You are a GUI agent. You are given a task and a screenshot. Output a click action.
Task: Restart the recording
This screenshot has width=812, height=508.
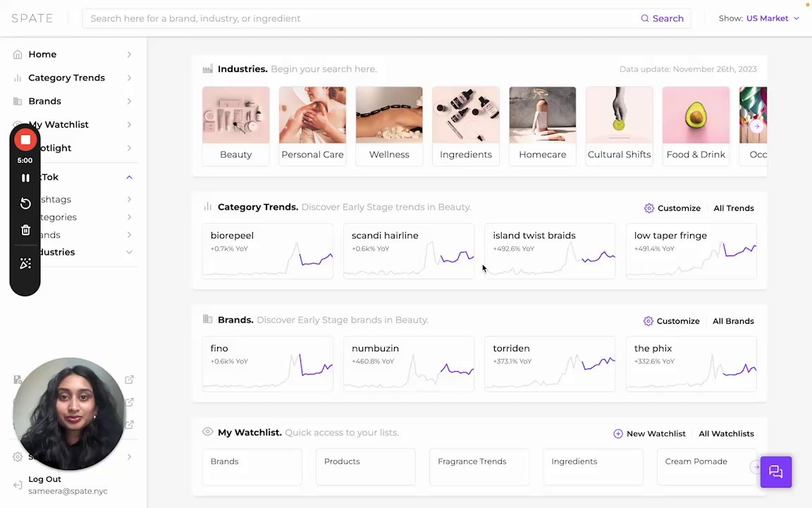(x=25, y=203)
